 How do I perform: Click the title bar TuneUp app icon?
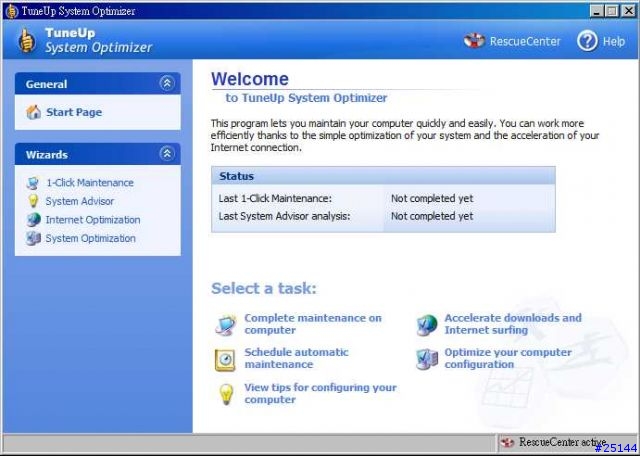pyautogui.click(x=12, y=11)
